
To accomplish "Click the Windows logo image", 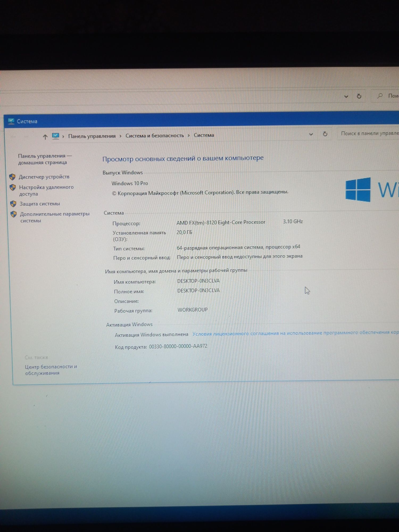I will [358, 190].
